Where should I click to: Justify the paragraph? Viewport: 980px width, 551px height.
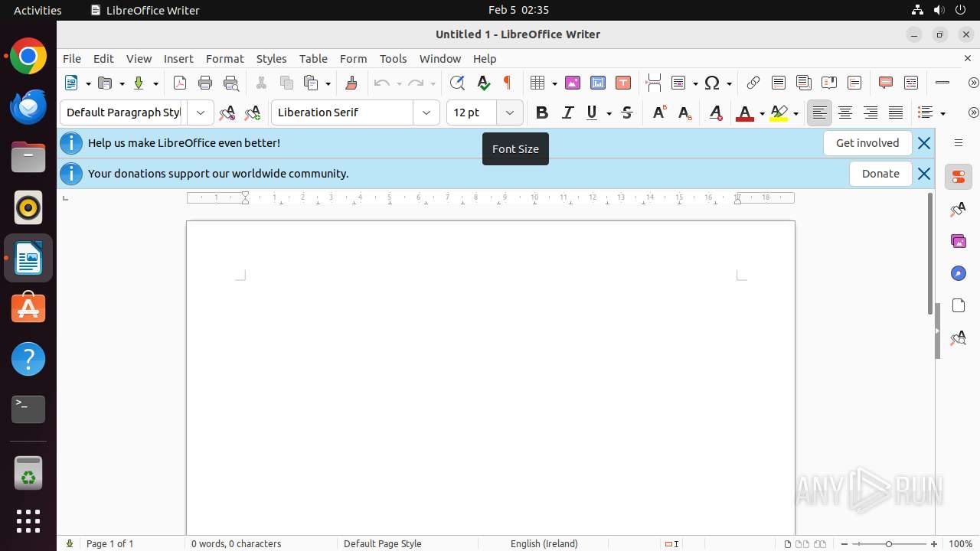[896, 112]
